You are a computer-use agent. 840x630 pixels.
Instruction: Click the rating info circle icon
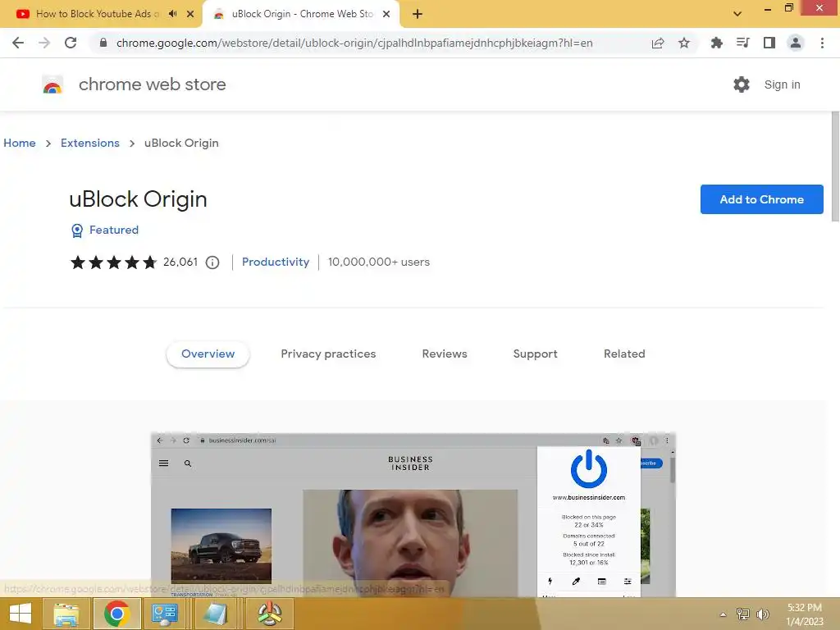[212, 262]
